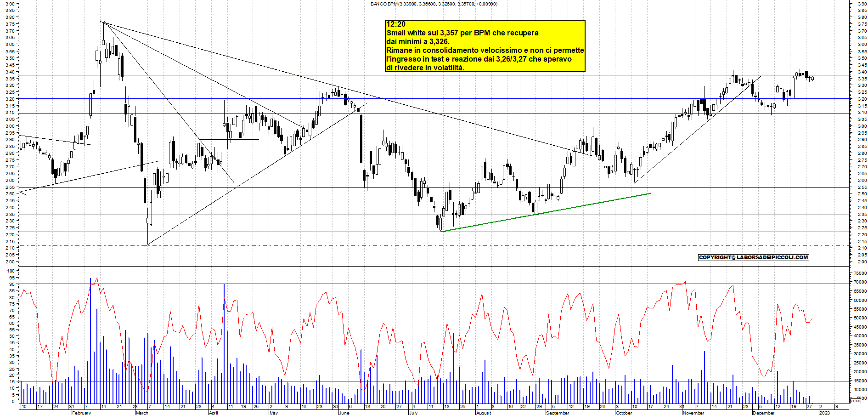Click the 2.00 label on right price scale
This screenshot has width=868, height=415.
point(862,262)
